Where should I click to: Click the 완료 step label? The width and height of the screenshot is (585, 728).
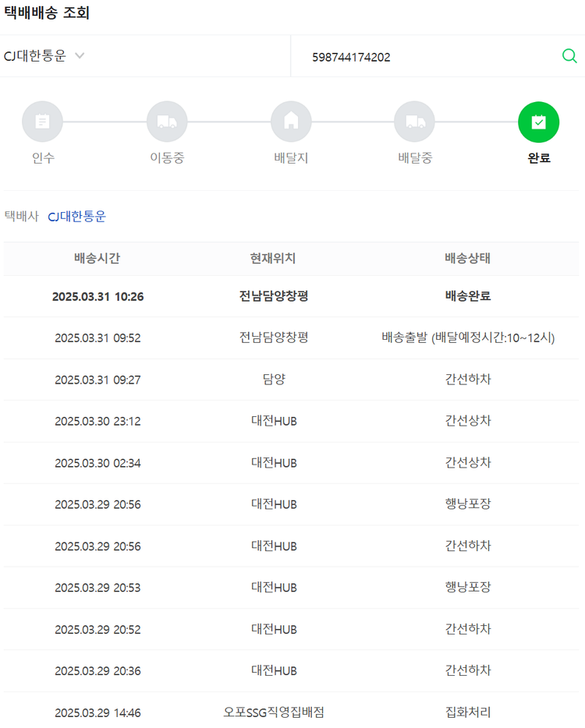[539, 158]
